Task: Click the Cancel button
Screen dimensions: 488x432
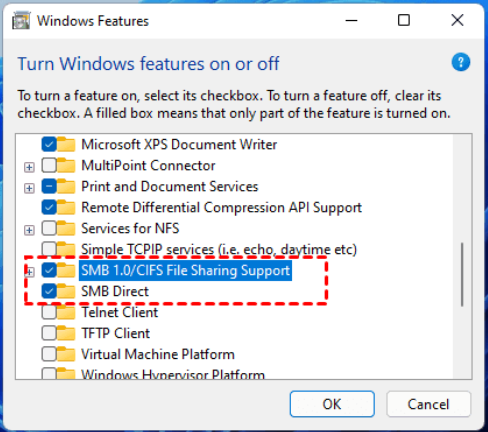Action: click(x=428, y=404)
